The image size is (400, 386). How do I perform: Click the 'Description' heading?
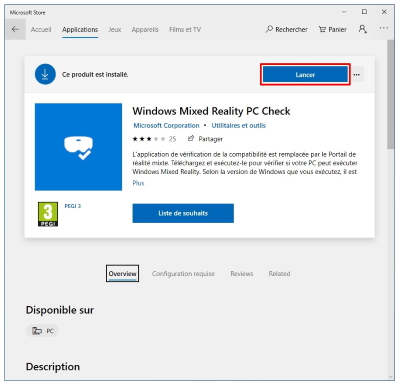pos(53,367)
